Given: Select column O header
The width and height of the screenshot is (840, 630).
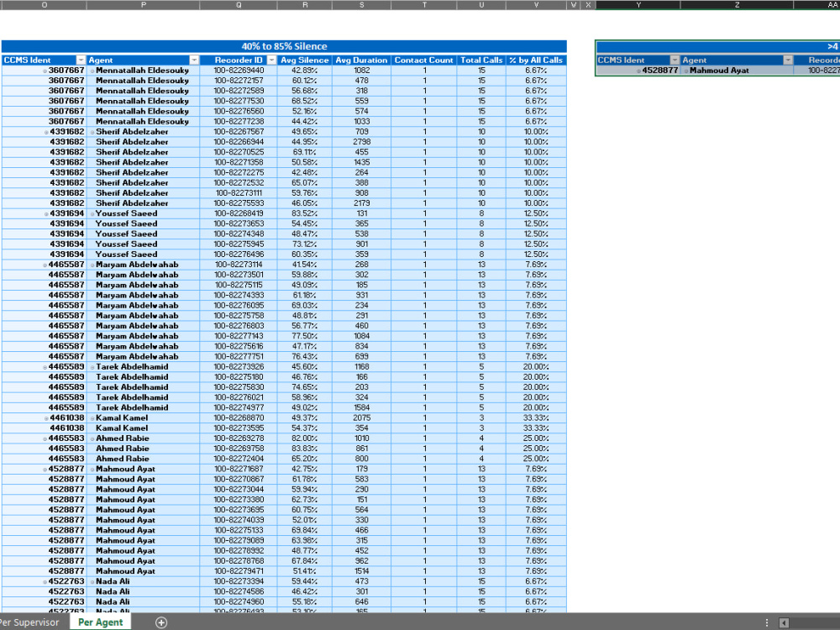Looking at the screenshot, I should (x=44, y=5).
